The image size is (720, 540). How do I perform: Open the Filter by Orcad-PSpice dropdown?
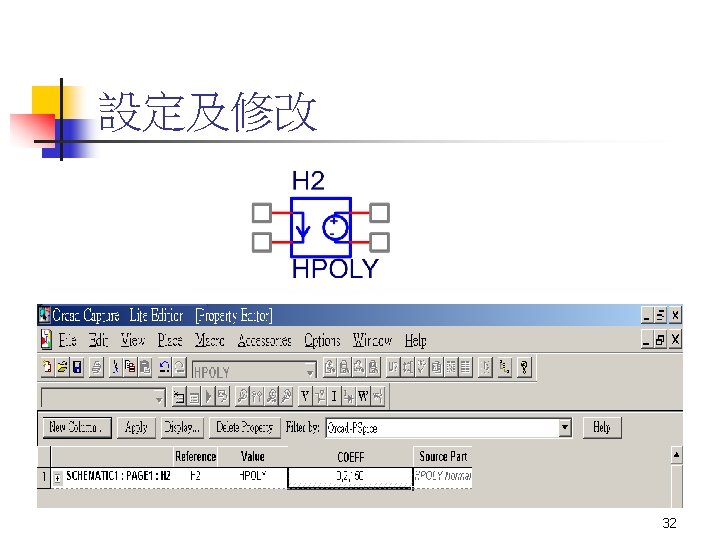click(x=565, y=428)
